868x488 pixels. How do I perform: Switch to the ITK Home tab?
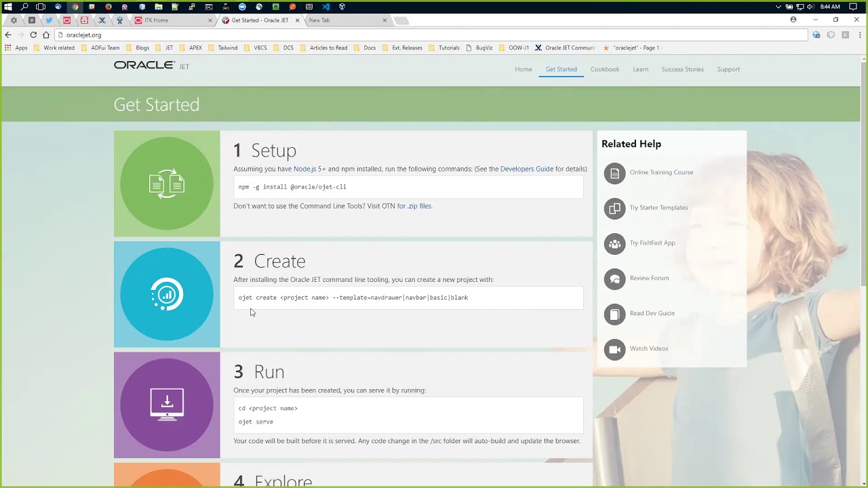click(x=172, y=20)
